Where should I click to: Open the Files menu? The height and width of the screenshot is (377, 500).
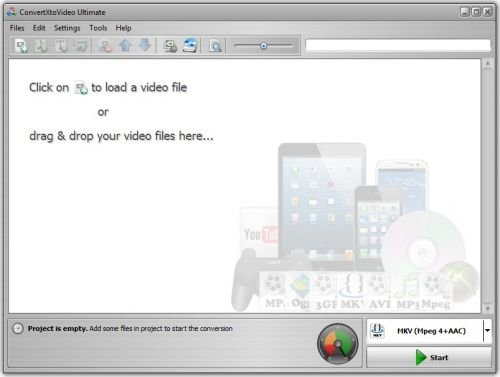[17, 28]
